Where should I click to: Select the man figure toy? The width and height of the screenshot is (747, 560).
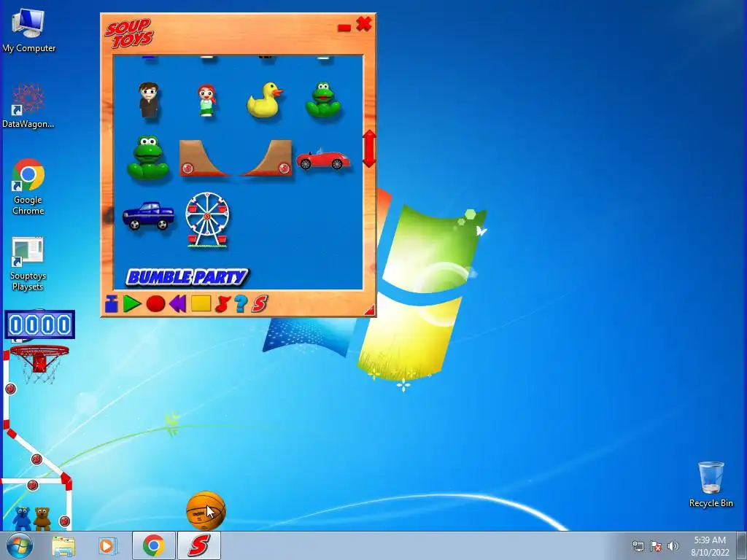[149, 100]
